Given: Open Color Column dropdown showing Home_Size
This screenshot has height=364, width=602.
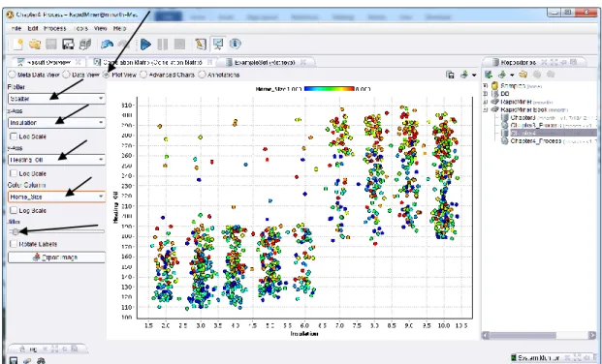Looking at the screenshot, I should [56, 197].
